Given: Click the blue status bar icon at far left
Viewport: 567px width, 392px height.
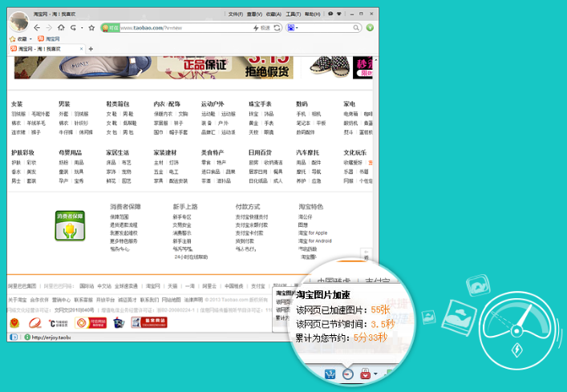Looking at the screenshot, I should 14,337.
